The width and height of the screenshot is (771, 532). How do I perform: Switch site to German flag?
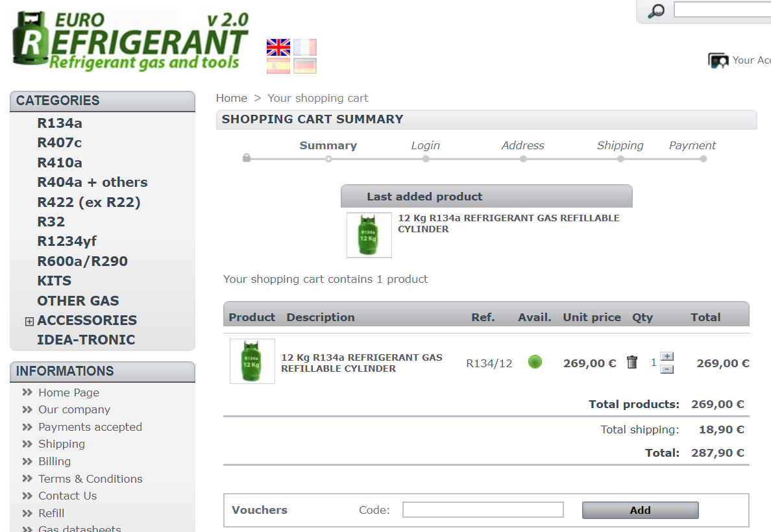[x=304, y=66]
